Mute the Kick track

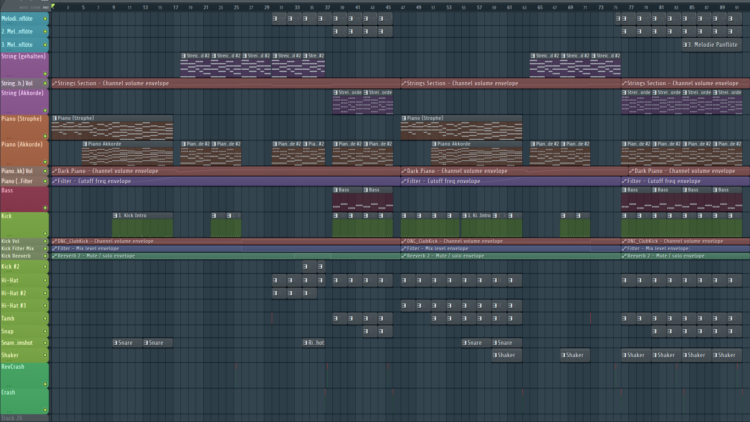pos(45,233)
